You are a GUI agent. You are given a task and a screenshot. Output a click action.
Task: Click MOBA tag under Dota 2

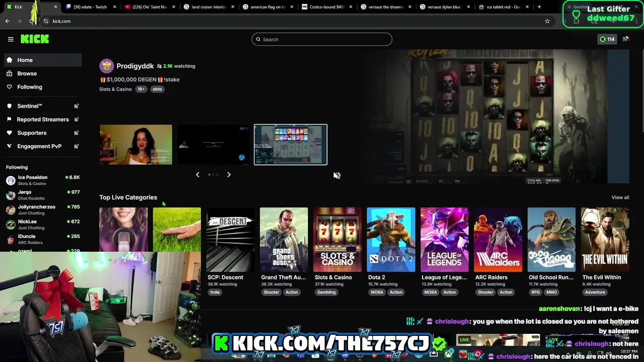pyautogui.click(x=377, y=292)
